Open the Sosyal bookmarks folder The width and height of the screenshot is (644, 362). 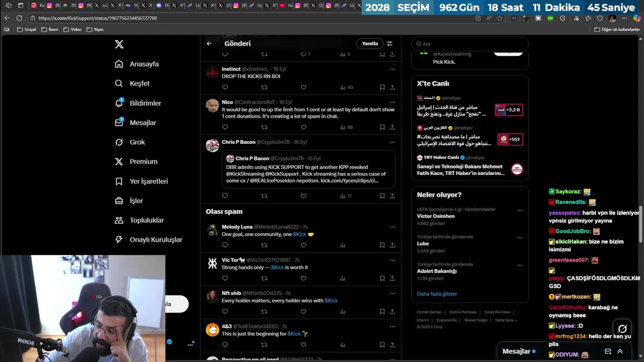(26, 30)
